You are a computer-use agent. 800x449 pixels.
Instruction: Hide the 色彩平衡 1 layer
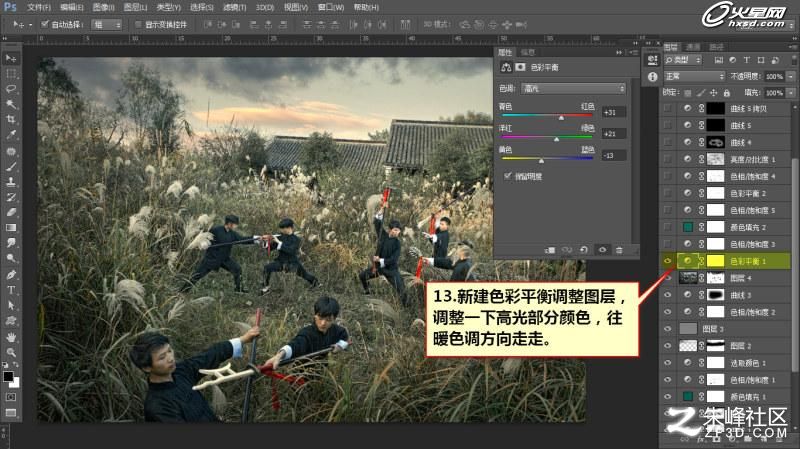click(x=667, y=261)
